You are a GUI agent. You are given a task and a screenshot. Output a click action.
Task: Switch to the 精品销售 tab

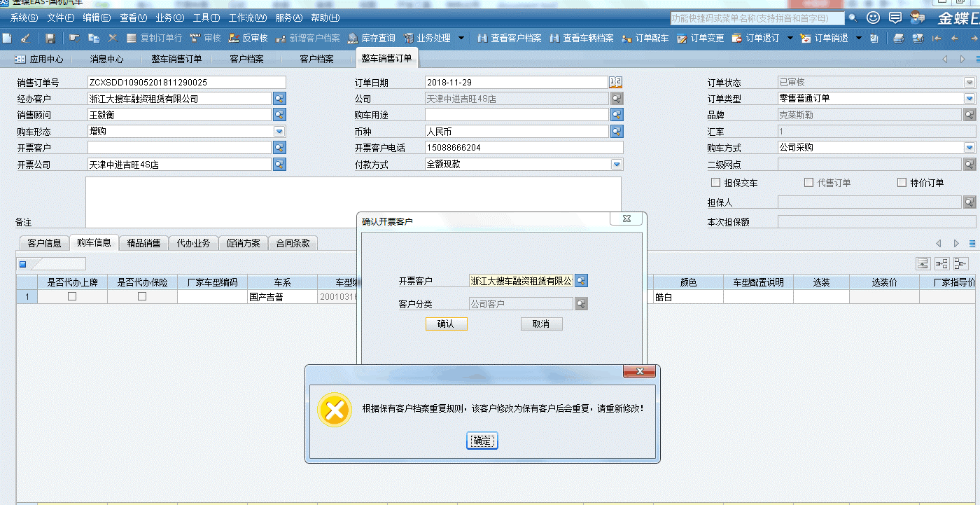click(x=143, y=243)
